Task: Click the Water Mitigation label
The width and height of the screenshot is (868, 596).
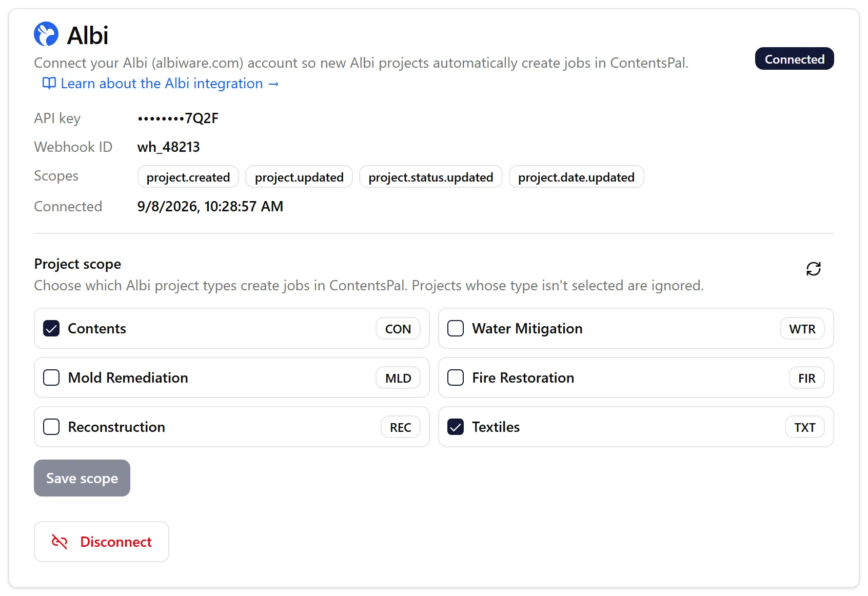Action: point(527,328)
